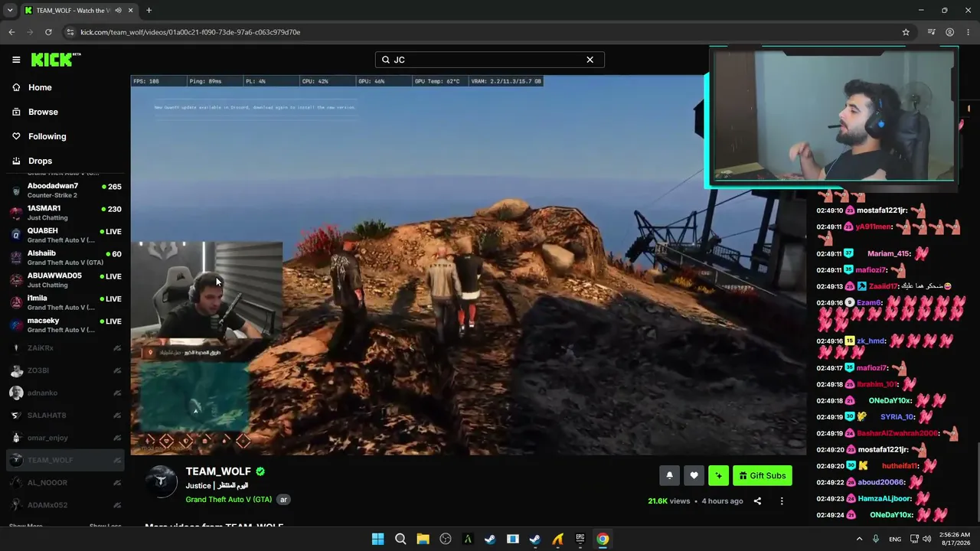Open Chrome media controls icon

click(x=931, y=32)
